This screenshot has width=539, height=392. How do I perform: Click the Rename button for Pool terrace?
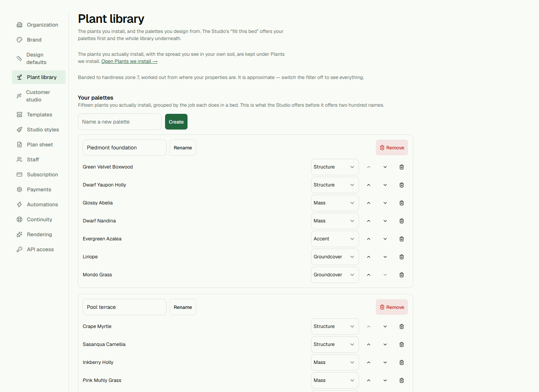coord(183,307)
